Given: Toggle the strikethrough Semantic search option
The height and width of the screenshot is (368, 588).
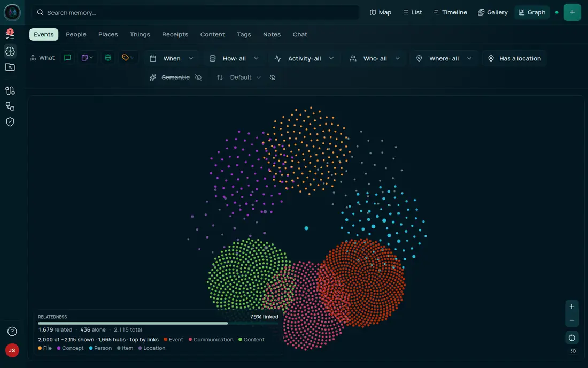Looking at the screenshot, I should click(x=175, y=77).
